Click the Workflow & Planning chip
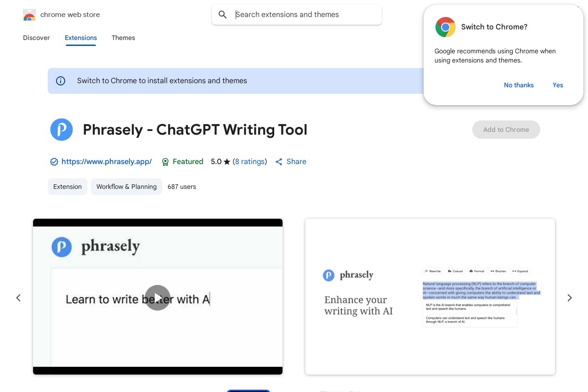 (x=126, y=187)
